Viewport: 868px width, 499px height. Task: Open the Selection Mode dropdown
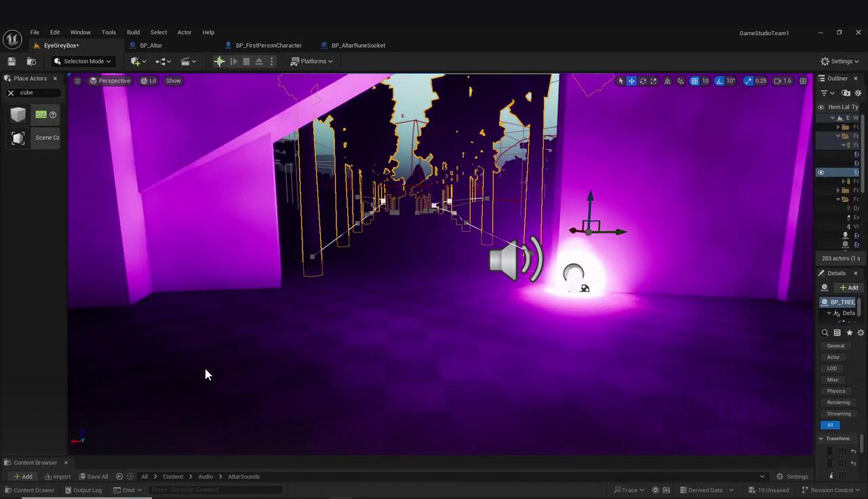click(83, 61)
